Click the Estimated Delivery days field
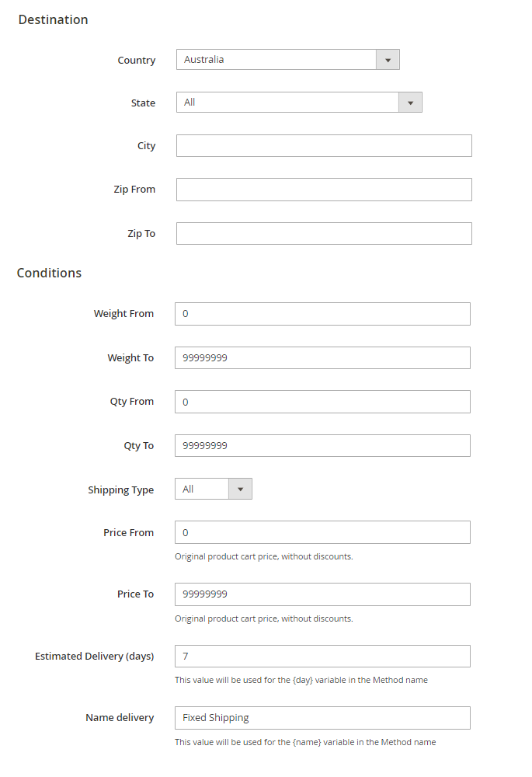The width and height of the screenshot is (532, 777). point(322,656)
